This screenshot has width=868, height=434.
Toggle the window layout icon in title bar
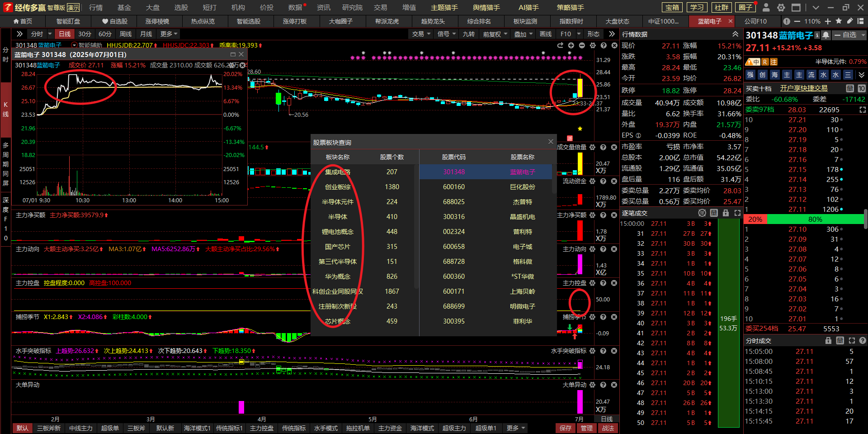(x=796, y=7)
